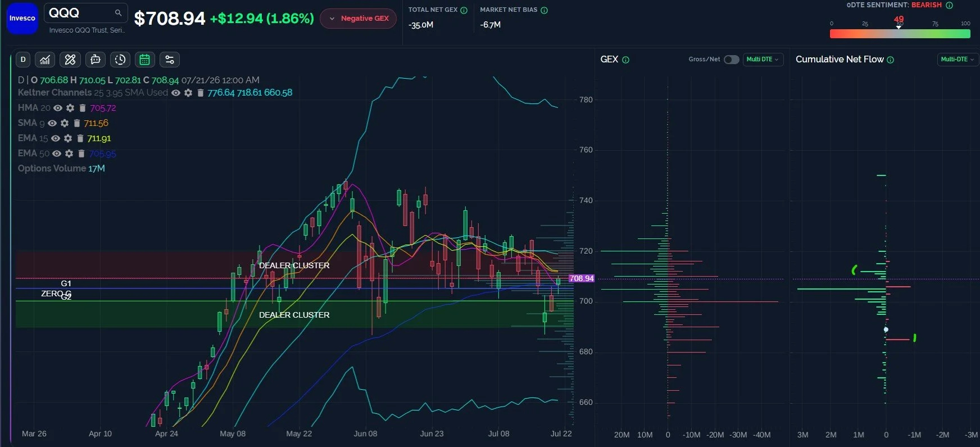Hide the EMA 50 indicator
The height and width of the screenshot is (447, 980).
coord(57,153)
